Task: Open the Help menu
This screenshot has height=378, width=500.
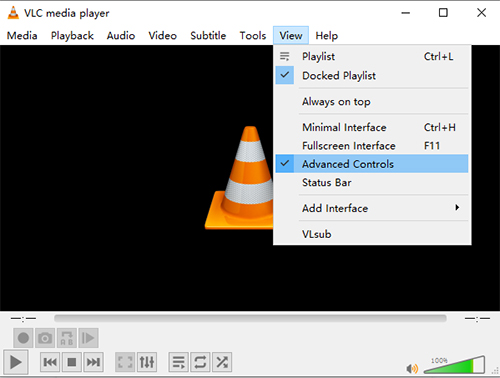Action: tap(327, 36)
